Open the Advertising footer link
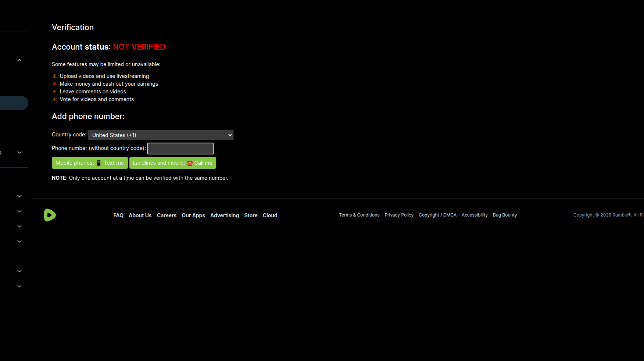 click(225, 215)
